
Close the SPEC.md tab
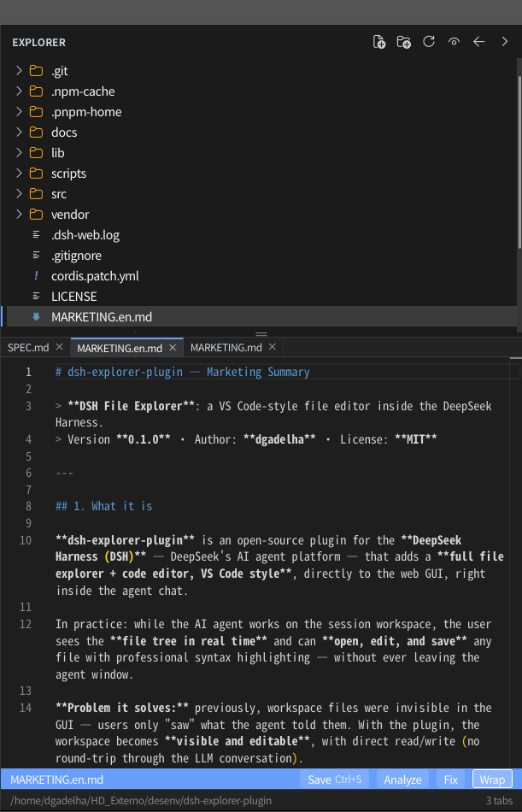(x=59, y=346)
